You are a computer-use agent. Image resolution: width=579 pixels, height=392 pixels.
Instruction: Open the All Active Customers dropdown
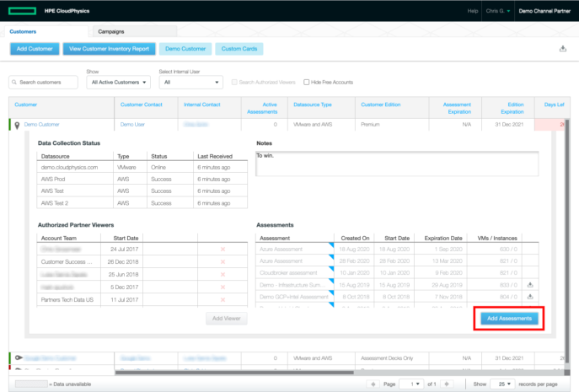[119, 83]
